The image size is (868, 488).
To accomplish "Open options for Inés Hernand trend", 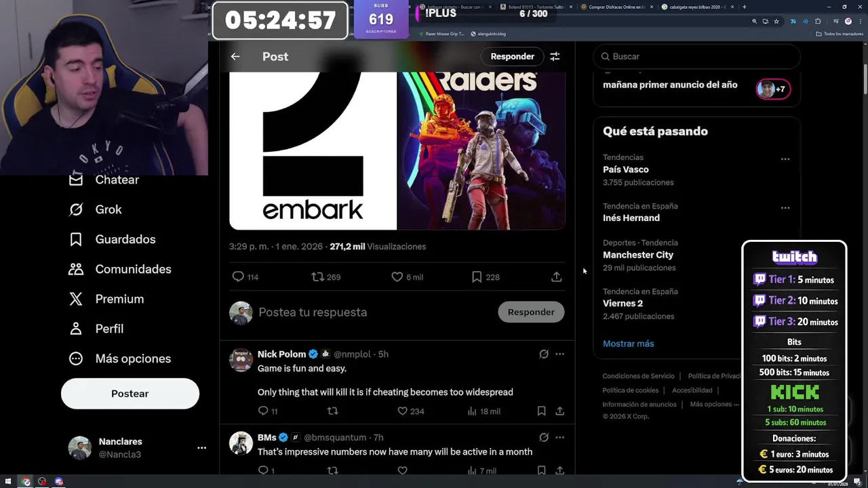I will (x=785, y=208).
